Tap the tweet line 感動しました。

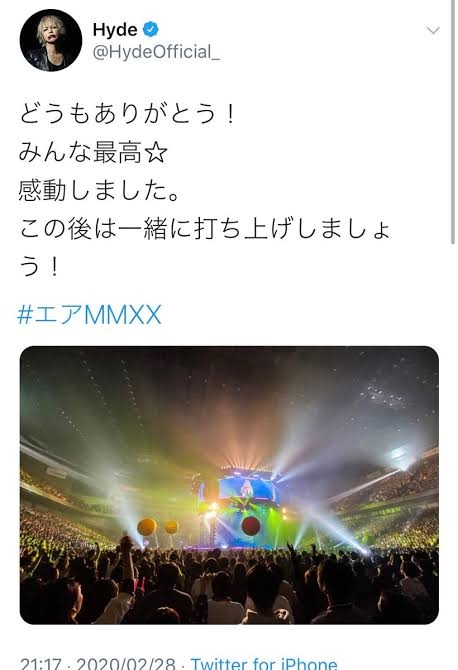point(98,191)
